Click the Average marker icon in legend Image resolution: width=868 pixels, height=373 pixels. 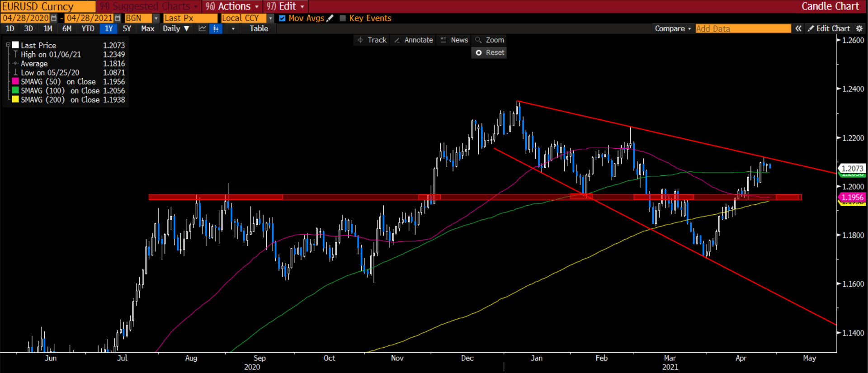(15, 63)
